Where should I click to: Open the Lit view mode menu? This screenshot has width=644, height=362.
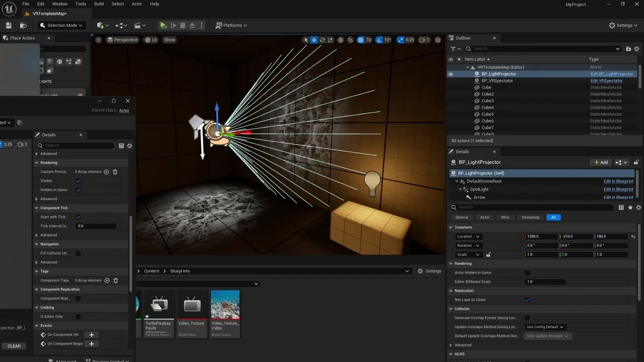tap(151, 40)
